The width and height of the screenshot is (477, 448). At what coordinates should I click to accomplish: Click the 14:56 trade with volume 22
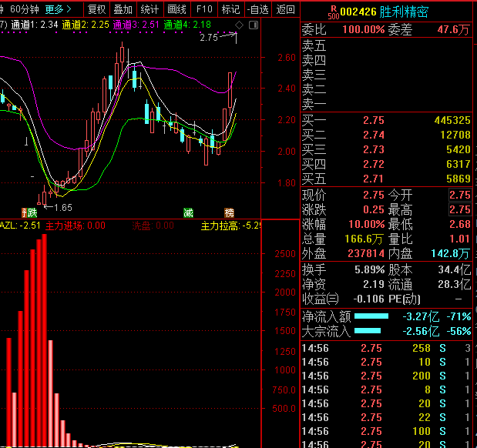pyautogui.click(x=386, y=418)
